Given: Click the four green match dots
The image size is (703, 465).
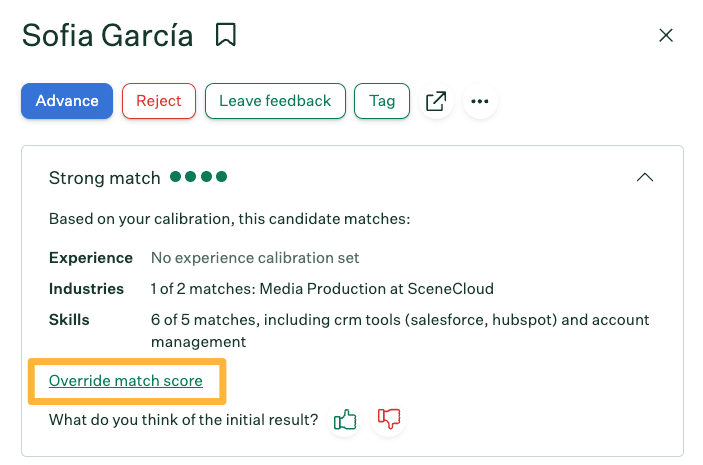Looking at the screenshot, I should click(x=199, y=177).
